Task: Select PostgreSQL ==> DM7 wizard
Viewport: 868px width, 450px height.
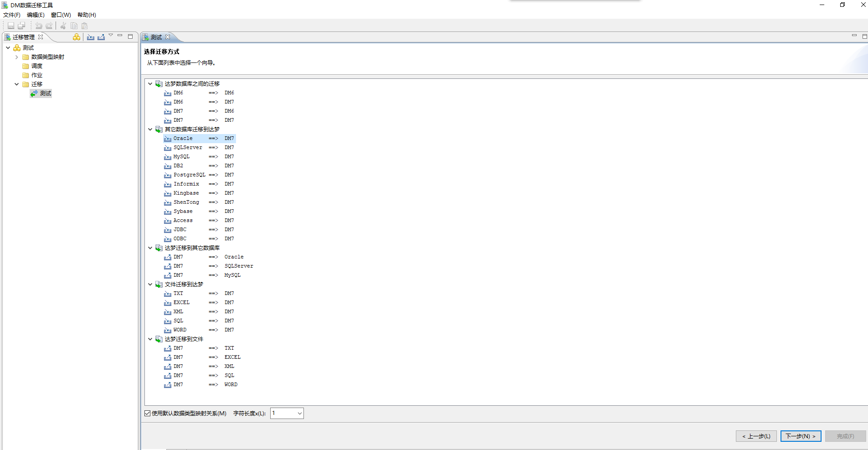Action: point(200,175)
